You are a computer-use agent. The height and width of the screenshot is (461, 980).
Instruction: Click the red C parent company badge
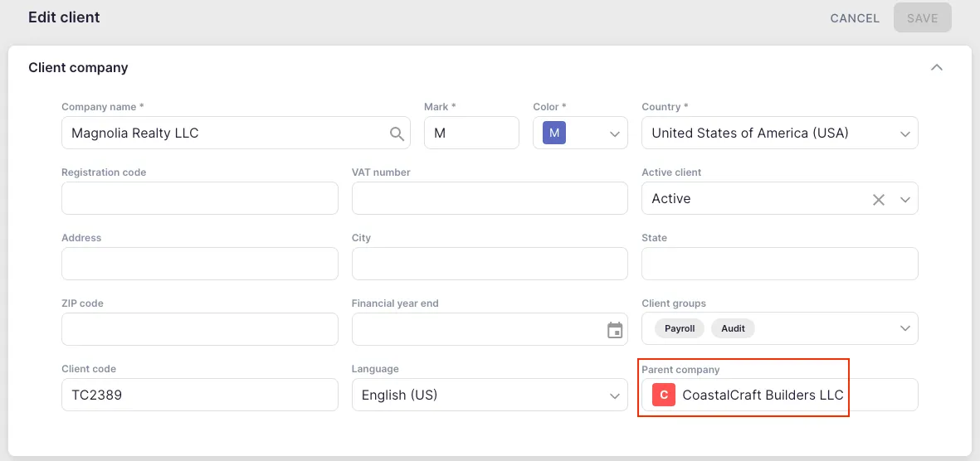pos(664,395)
